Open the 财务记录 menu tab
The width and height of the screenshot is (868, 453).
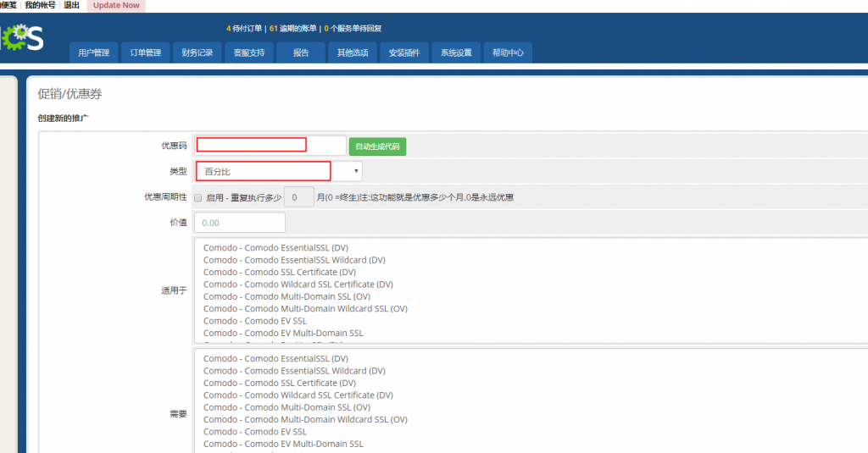(x=197, y=52)
